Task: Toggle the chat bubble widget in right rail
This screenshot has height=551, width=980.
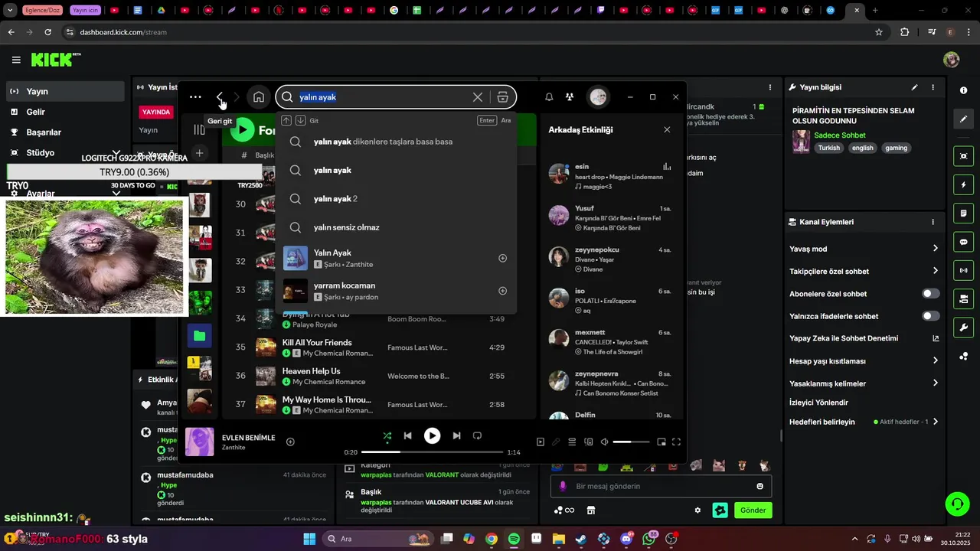Action: pos(963,242)
